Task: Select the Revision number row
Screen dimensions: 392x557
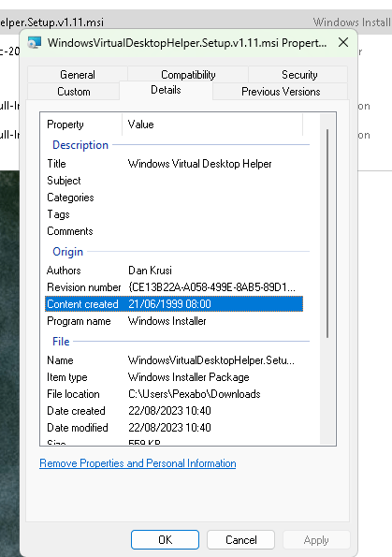Action: 174,287
